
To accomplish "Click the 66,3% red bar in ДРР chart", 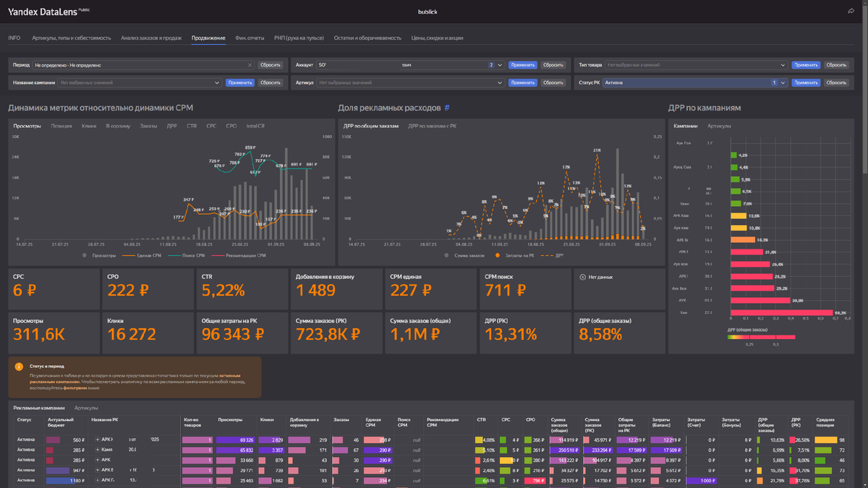I will [x=781, y=312].
